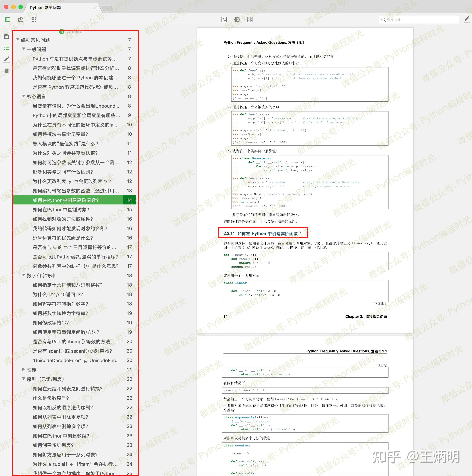Select the outline list sidebar icon
This screenshot has width=472, height=476.
point(7,48)
